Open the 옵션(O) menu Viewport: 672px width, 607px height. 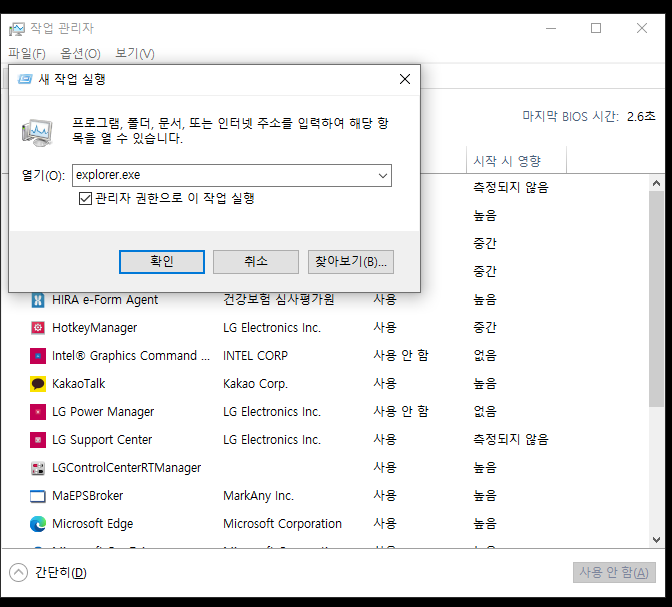tap(80, 54)
